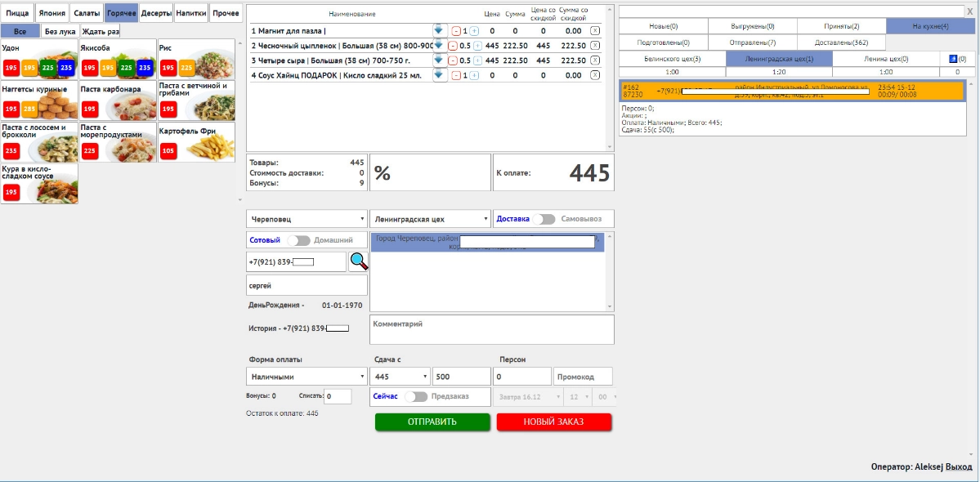The image size is (980, 482).
Task: Decrease quantity of Чесночный цыпленок with minus
Action: (x=453, y=46)
